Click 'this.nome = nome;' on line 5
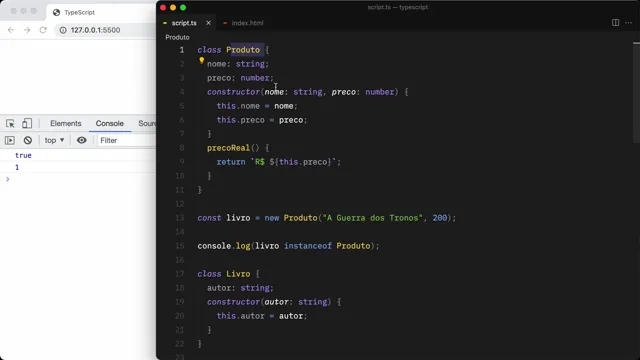The width and height of the screenshot is (640, 360). 257,106
